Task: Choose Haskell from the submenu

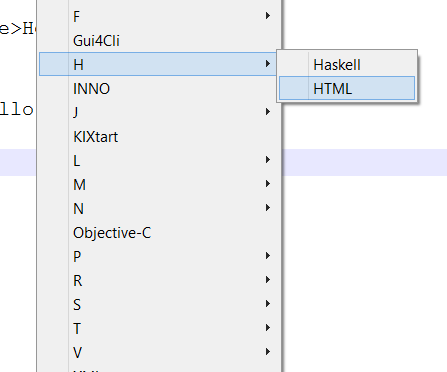Action: [347, 64]
